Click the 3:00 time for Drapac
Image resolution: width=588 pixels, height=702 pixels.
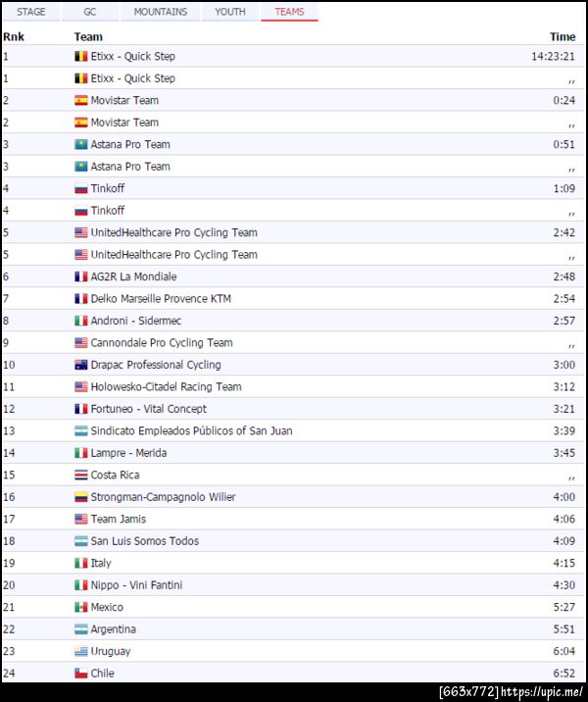point(563,365)
